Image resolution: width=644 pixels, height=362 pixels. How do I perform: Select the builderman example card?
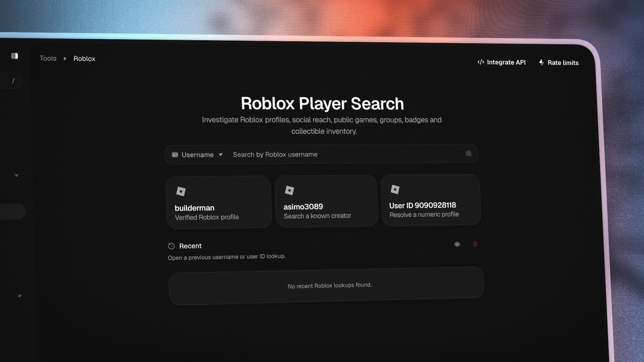click(x=219, y=202)
